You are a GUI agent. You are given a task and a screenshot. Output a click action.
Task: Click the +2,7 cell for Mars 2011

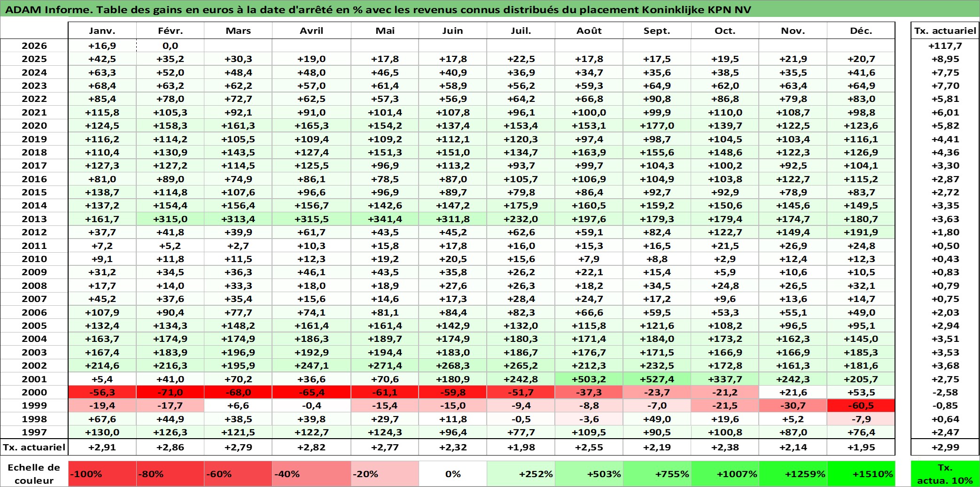(x=238, y=246)
